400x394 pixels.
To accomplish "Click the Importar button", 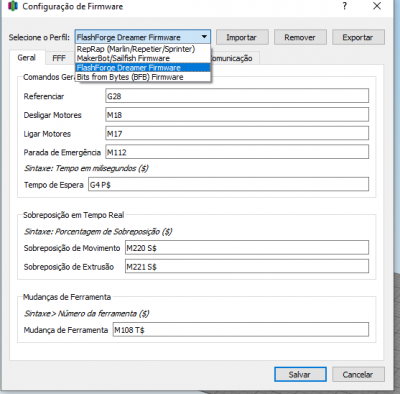I will click(242, 37).
